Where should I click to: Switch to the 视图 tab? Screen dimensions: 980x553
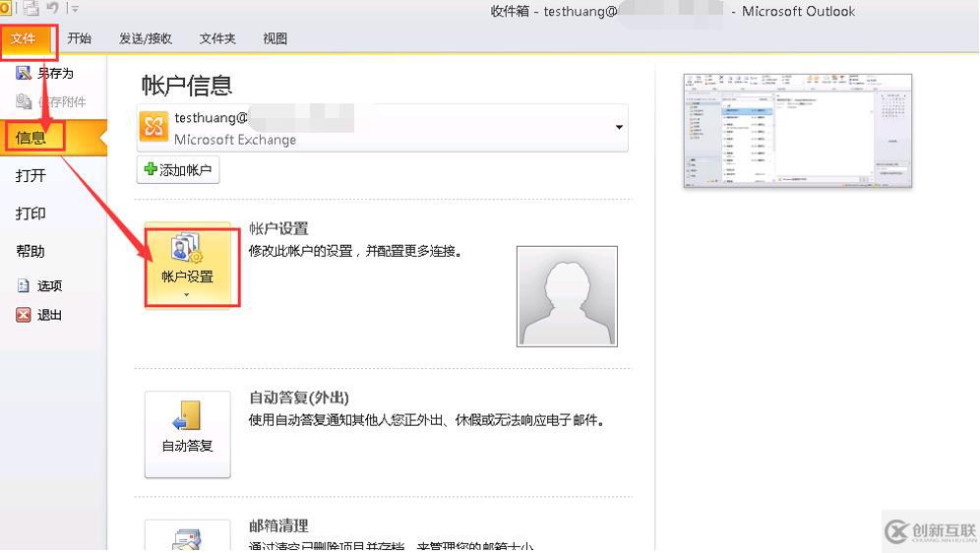(275, 38)
